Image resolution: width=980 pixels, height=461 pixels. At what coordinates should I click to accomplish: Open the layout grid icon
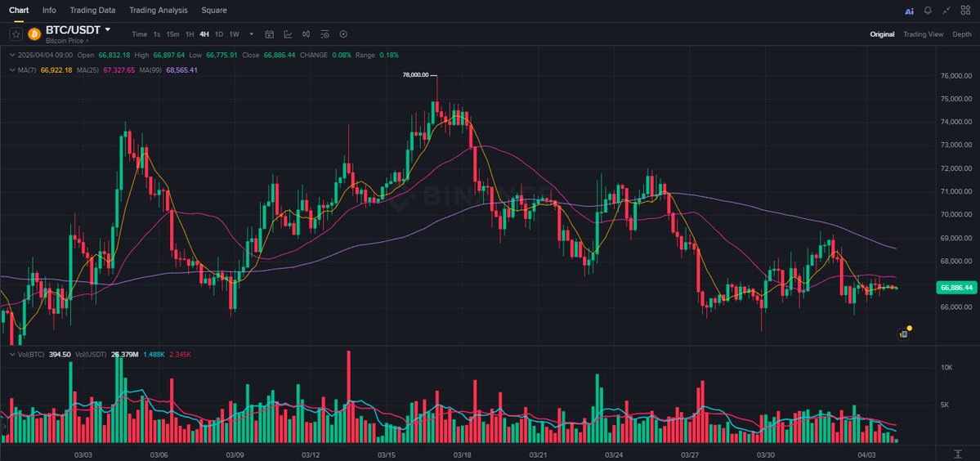coord(965,11)
